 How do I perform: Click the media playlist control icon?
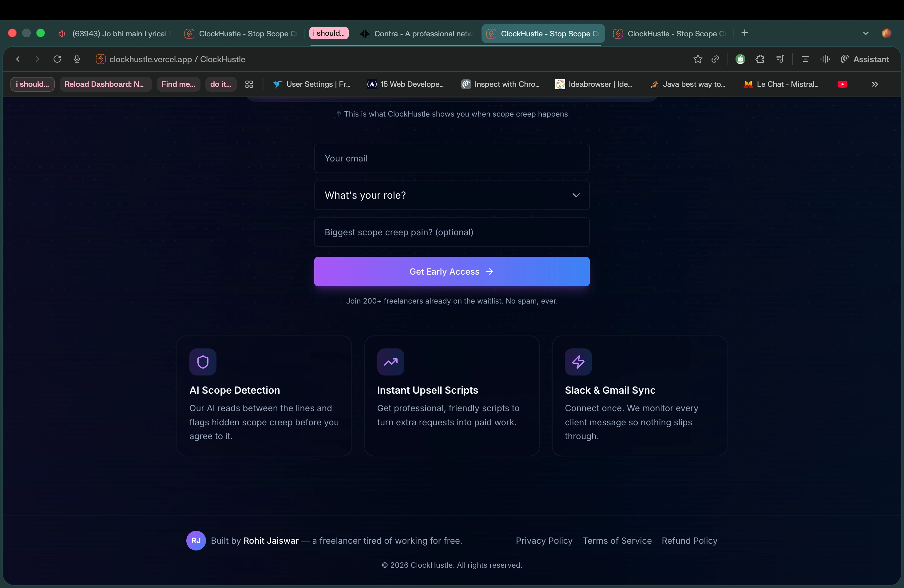click(x=780, y=59)
